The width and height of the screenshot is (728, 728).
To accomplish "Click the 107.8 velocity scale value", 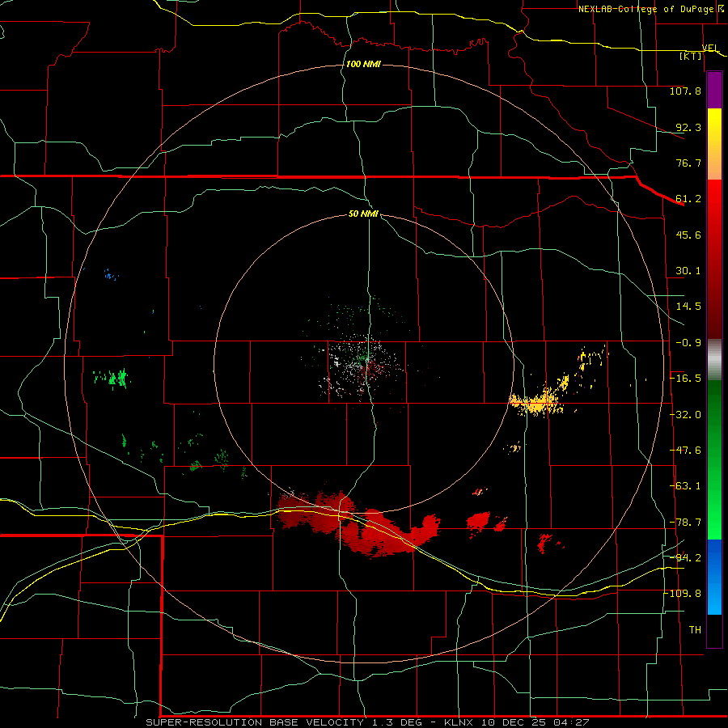I will pyautogui.click(x=685, y=91).
